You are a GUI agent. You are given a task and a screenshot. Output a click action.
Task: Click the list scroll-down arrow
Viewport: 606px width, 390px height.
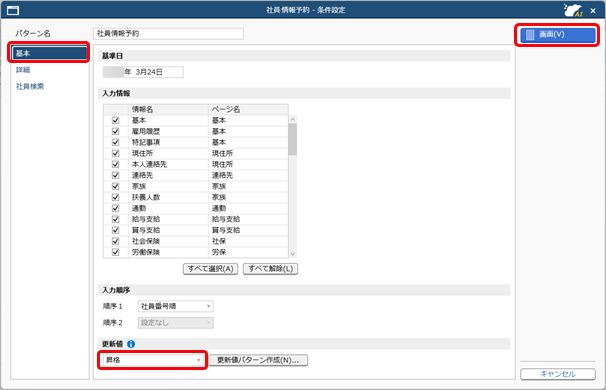[x=293, y=254]
